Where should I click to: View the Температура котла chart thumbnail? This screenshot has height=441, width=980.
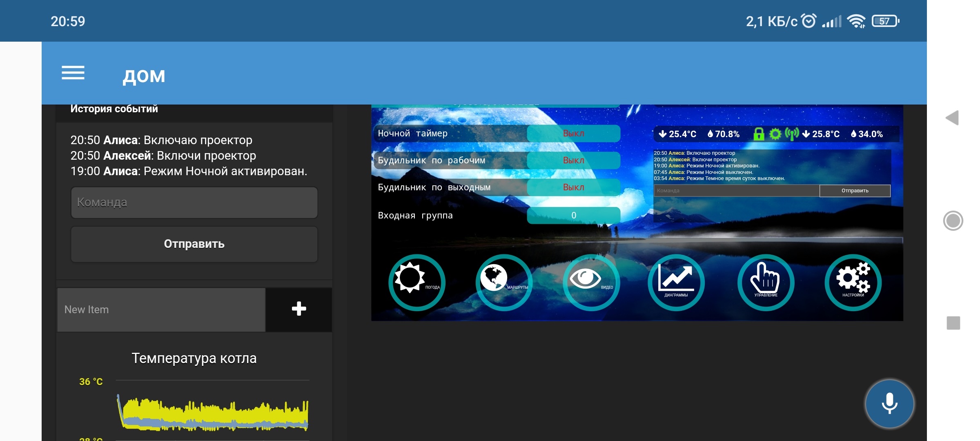194,394
